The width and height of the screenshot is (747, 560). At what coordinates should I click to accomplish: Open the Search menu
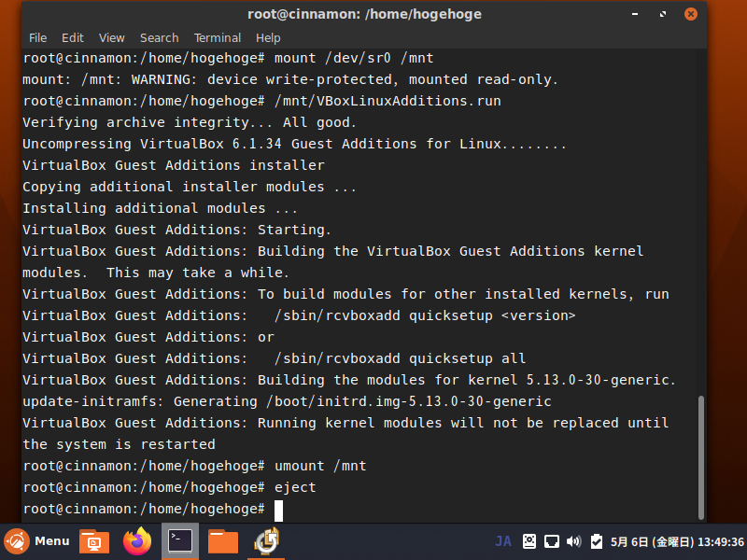point(159,38)
